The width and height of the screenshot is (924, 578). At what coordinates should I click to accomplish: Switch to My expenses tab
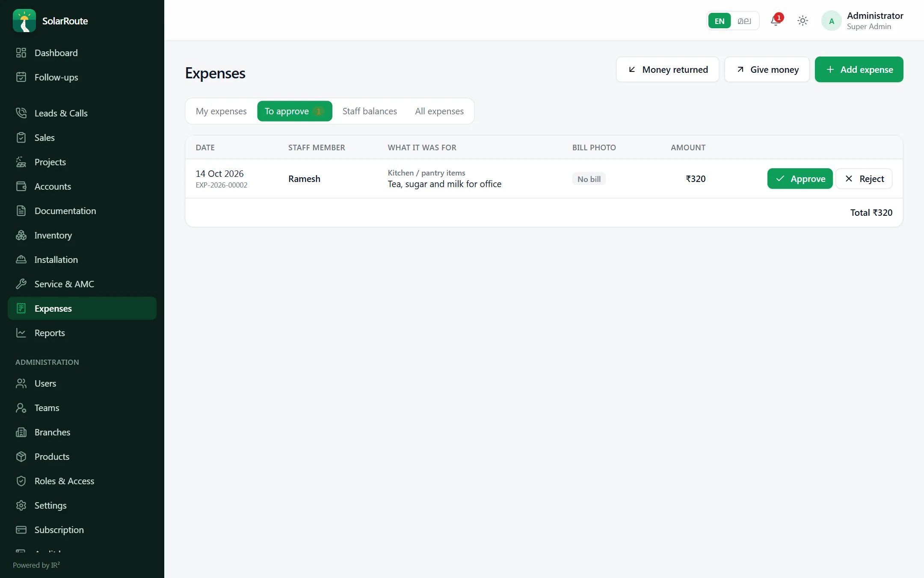click(221, 111)
